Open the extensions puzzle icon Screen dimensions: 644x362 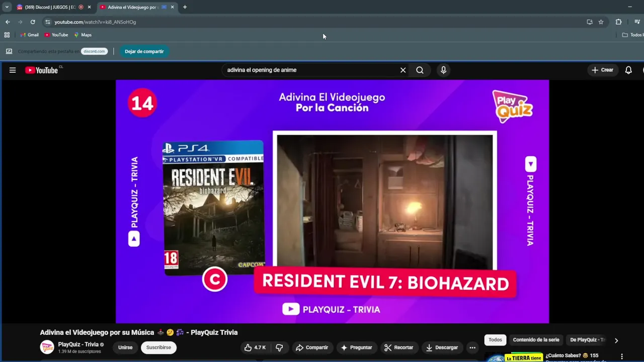pyautogui.click(x=618, y=22)
